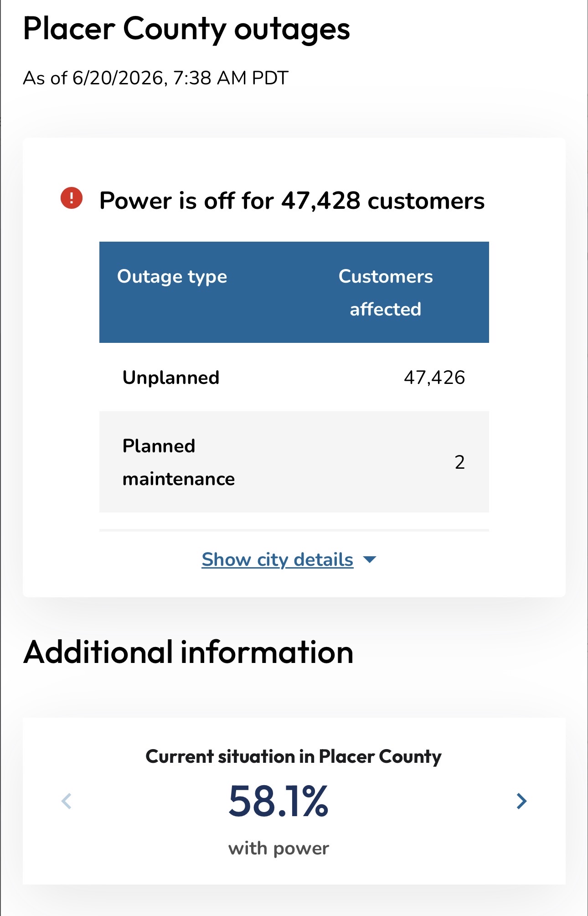Open the Show city details link

pyautogui.click(x=278, y=559)
